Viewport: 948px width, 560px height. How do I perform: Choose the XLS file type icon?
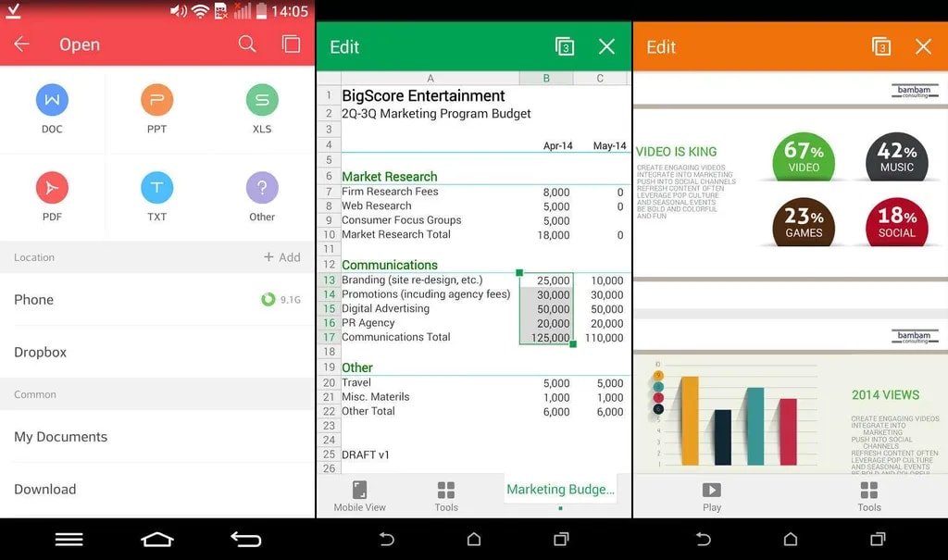(x=262, y=100)
